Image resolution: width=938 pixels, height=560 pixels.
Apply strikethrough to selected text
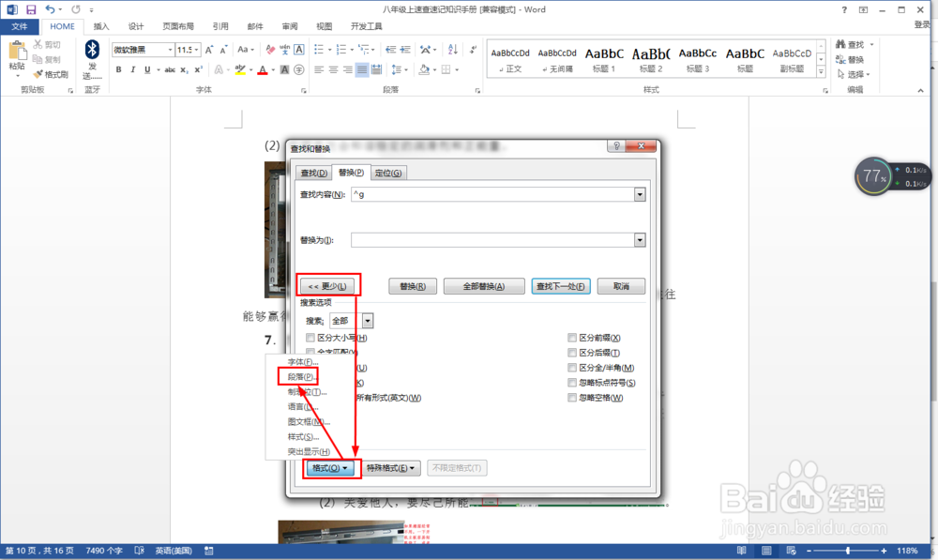click(170, 69)
